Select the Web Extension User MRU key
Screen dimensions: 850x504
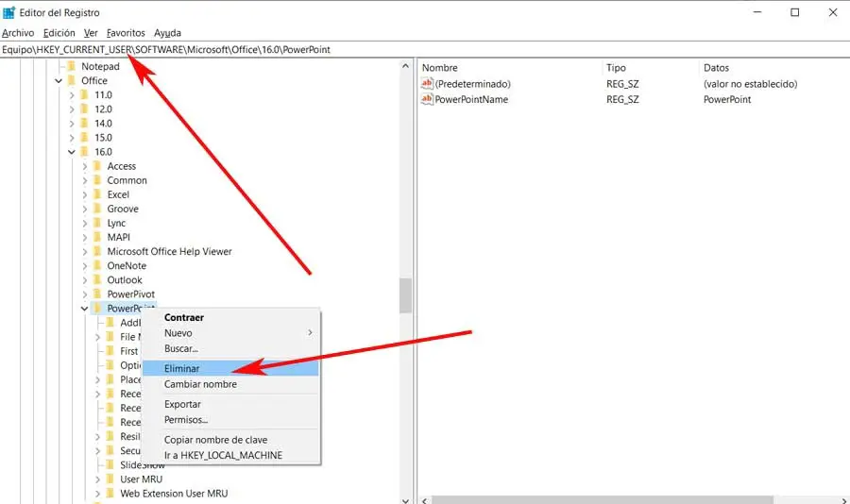174,494
